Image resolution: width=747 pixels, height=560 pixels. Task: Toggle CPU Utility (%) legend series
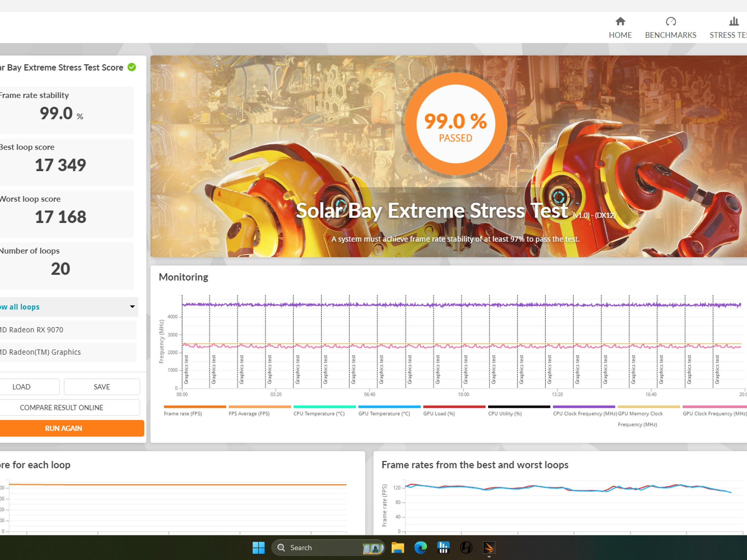[519, 411]
